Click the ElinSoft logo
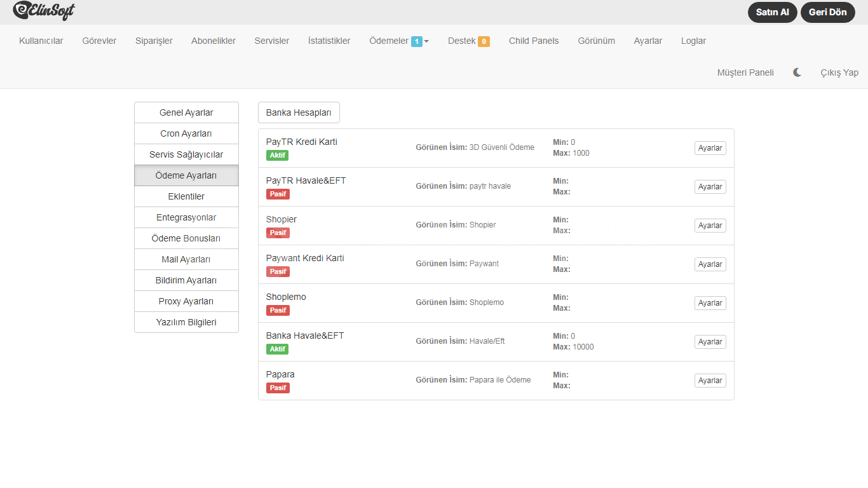The height and width of the screenshot is (488, 868). point(44,11)
